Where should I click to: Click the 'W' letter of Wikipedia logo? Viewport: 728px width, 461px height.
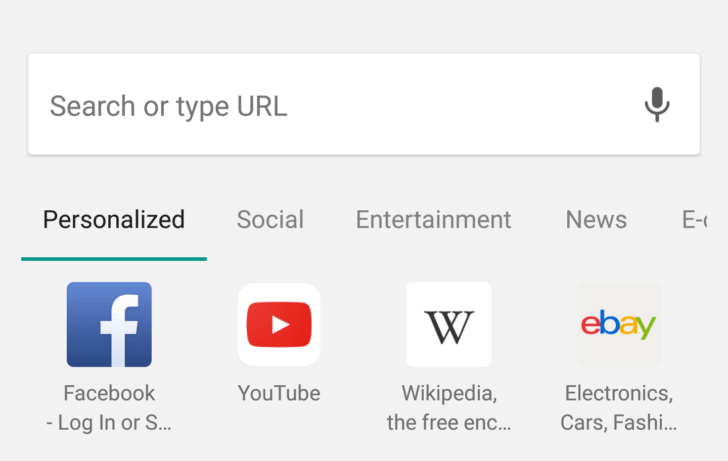449,326
